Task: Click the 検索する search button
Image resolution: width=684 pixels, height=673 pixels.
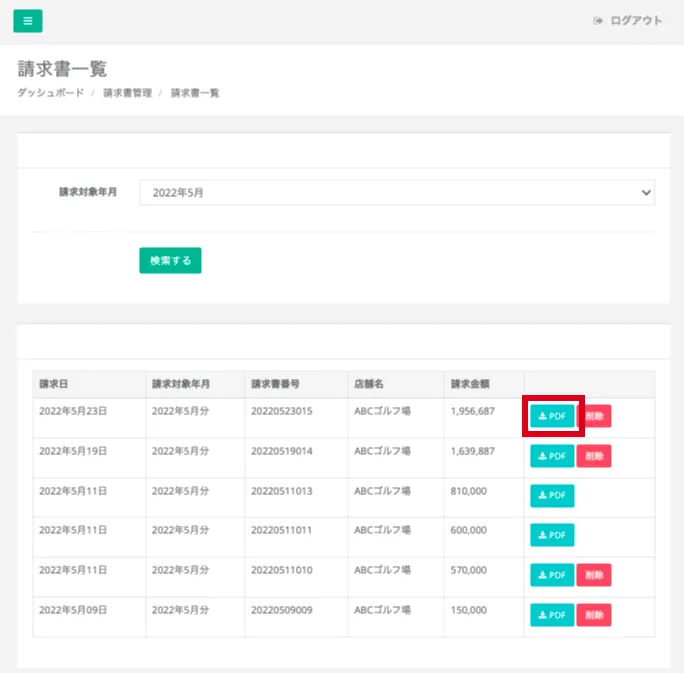Action: [x=170, y=260]
